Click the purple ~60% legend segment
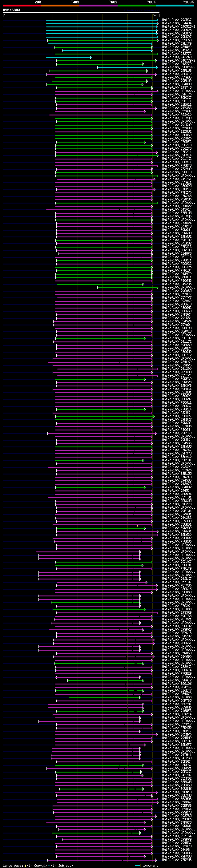Image resolution: width=197 pixels, height=868 pixels. [x=98, y=6]
